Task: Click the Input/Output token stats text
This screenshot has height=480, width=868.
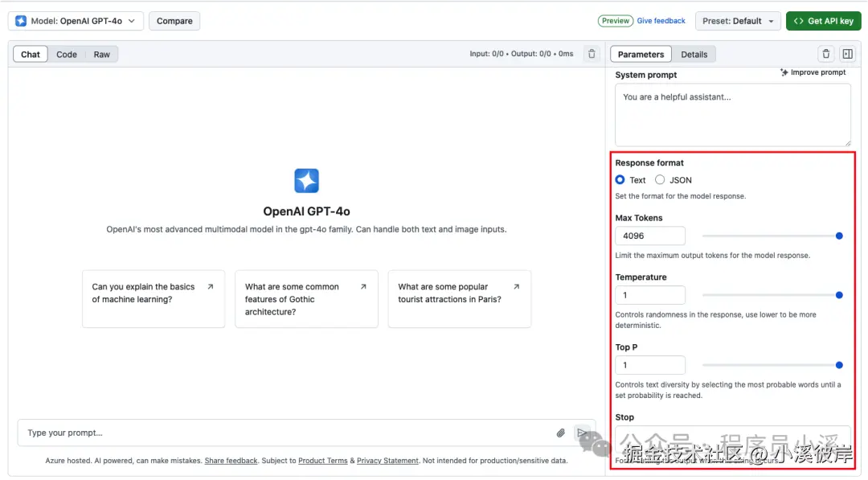Action: point(522,54)
